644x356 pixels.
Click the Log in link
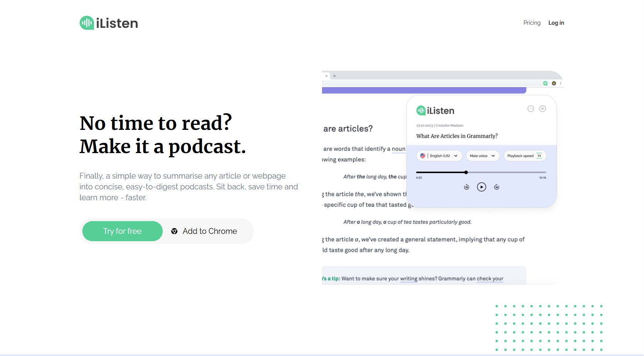556,23
